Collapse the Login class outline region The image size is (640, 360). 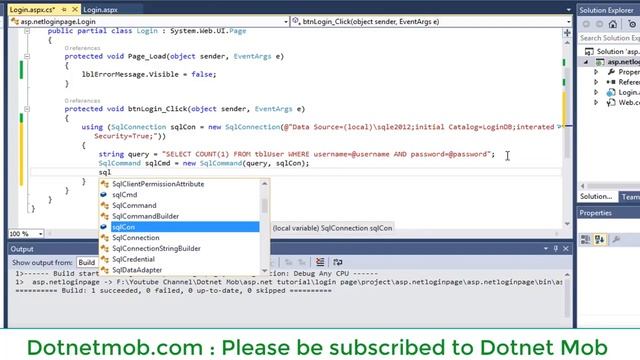[x=27, y=31]
